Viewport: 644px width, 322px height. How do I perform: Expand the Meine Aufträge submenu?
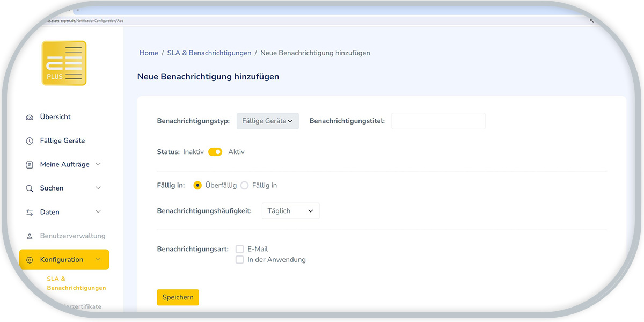tap(98, 164)
